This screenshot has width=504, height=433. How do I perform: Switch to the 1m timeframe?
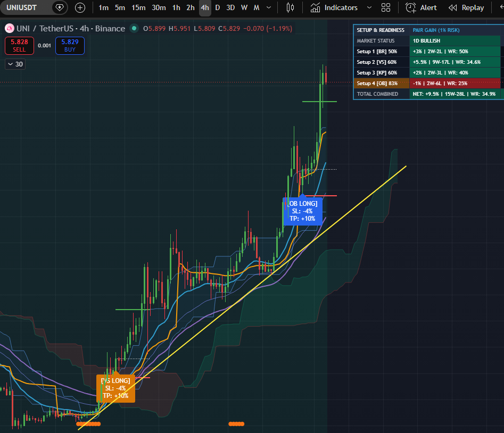pos(103,7)
